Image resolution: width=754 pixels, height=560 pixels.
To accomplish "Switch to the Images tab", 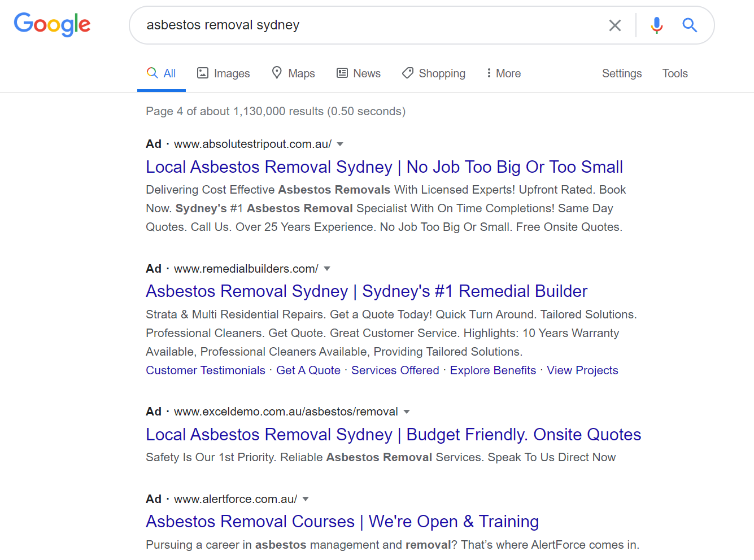I will (223, 73).
